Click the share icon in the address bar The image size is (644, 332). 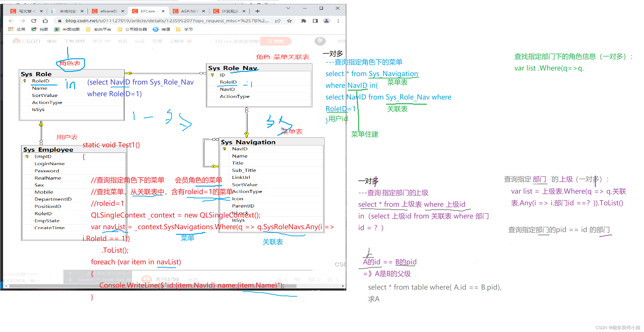click(x=278, y=21)
